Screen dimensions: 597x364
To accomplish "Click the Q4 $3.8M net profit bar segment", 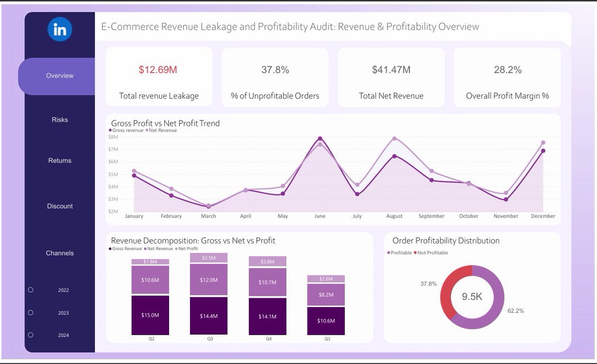I will [x=268, y=262].
